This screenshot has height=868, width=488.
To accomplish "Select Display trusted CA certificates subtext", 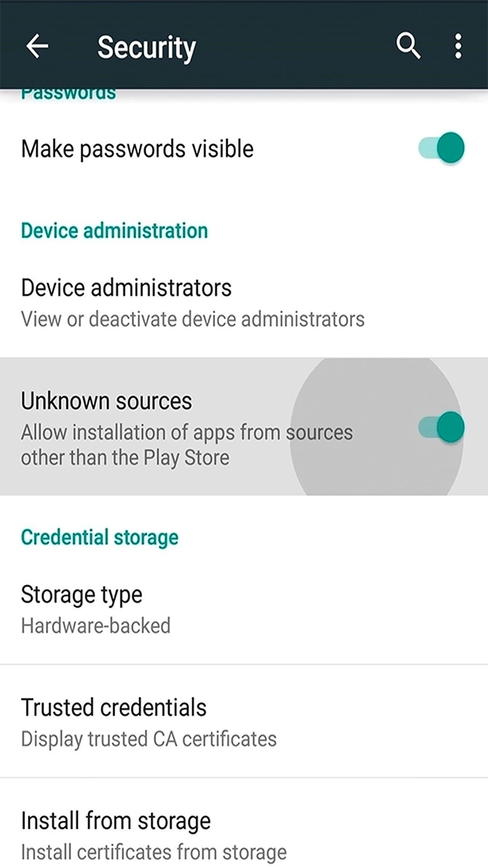I will tap(148, 738).
